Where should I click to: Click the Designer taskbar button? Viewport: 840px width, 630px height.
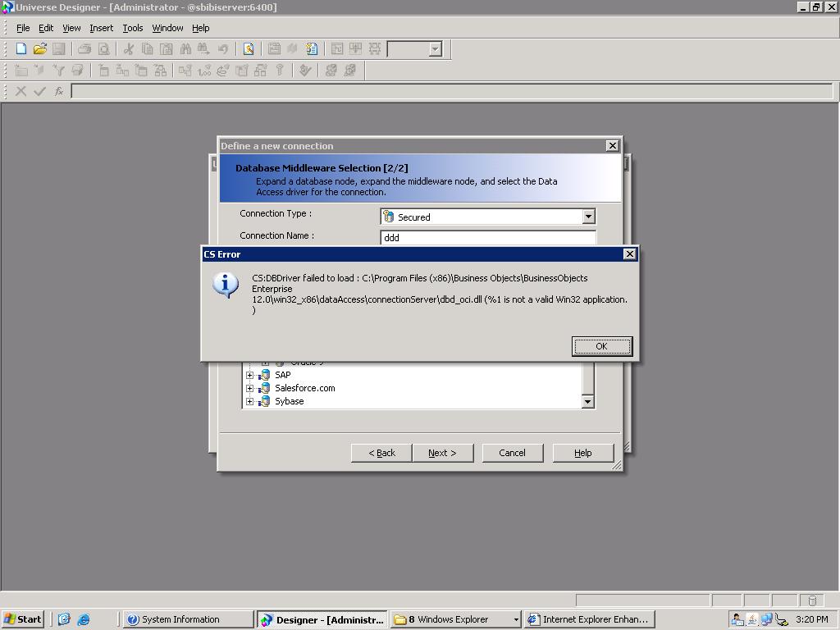(322, 620)
